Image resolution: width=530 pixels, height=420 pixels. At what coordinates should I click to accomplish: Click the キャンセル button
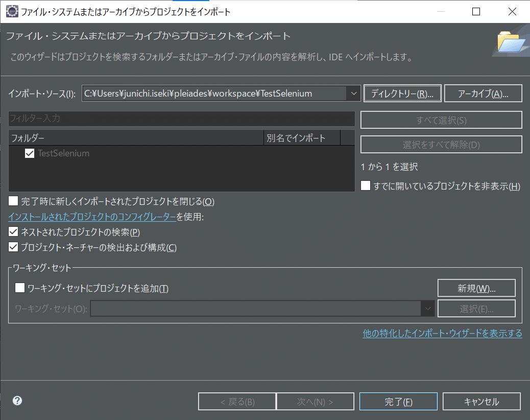click(481, 402)
